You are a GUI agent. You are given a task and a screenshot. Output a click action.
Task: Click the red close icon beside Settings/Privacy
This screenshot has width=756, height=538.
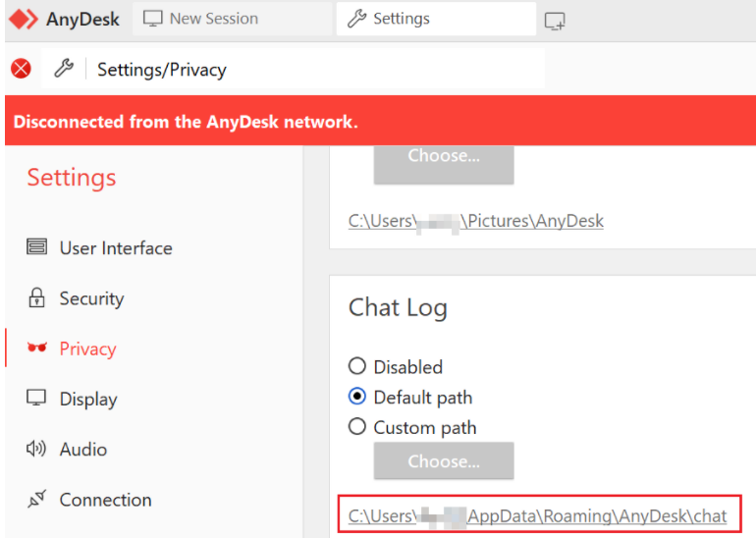[21, 69]
